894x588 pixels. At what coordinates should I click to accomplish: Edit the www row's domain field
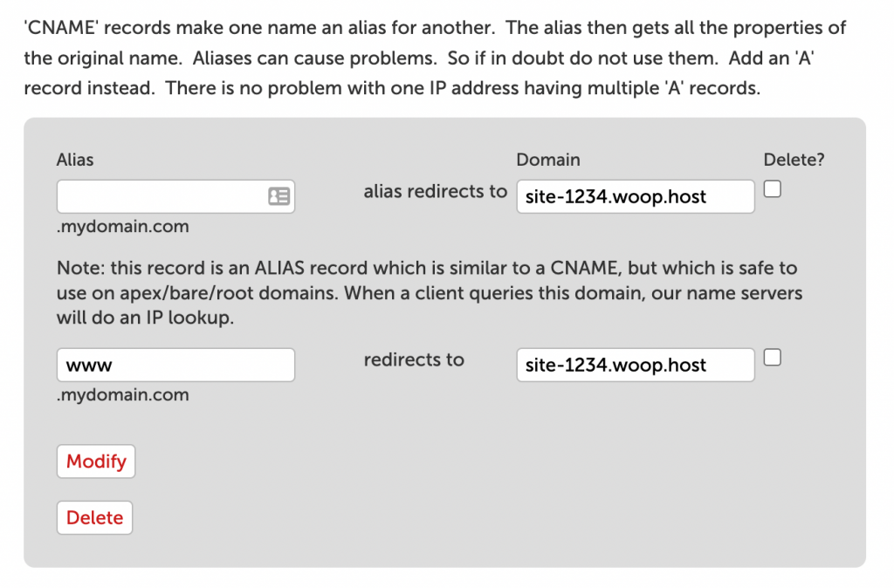[636, 365]
